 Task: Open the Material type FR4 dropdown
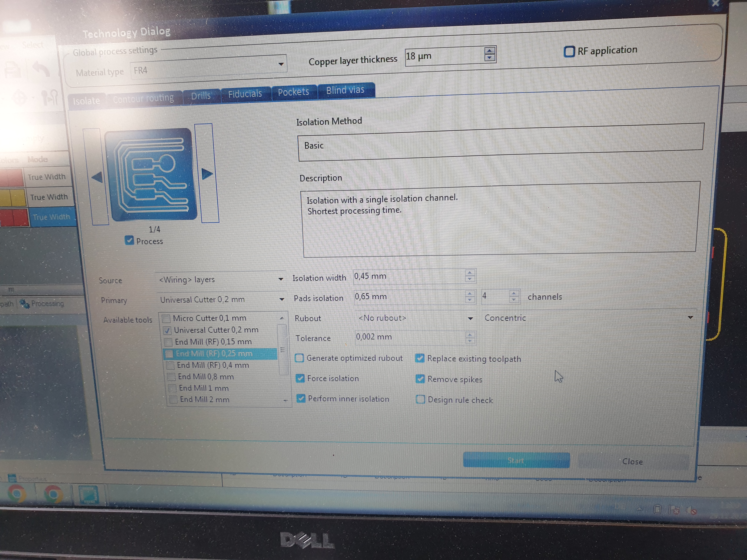pyautogui.click(x=281, y=64)
